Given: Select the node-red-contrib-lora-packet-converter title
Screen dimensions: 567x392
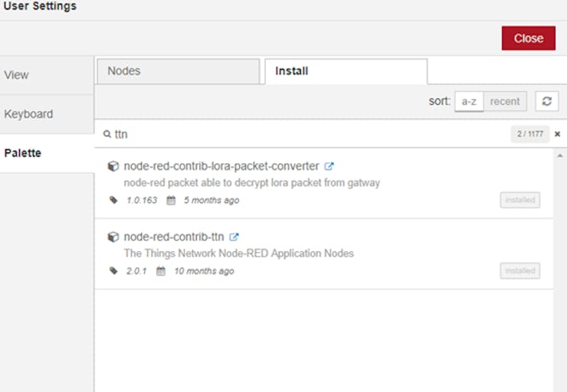Looking at the screenshot, I should [221, 166].
